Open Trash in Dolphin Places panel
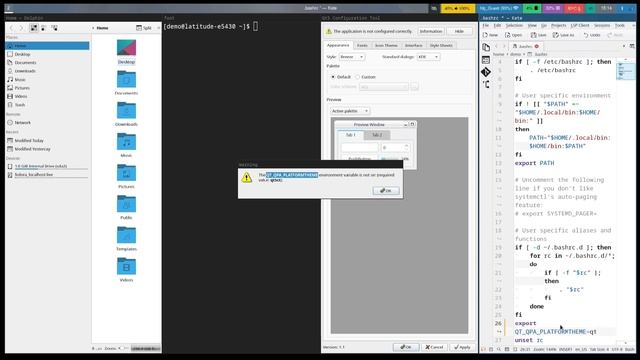This screenshot has height=360, width=640. pos(47,105)
